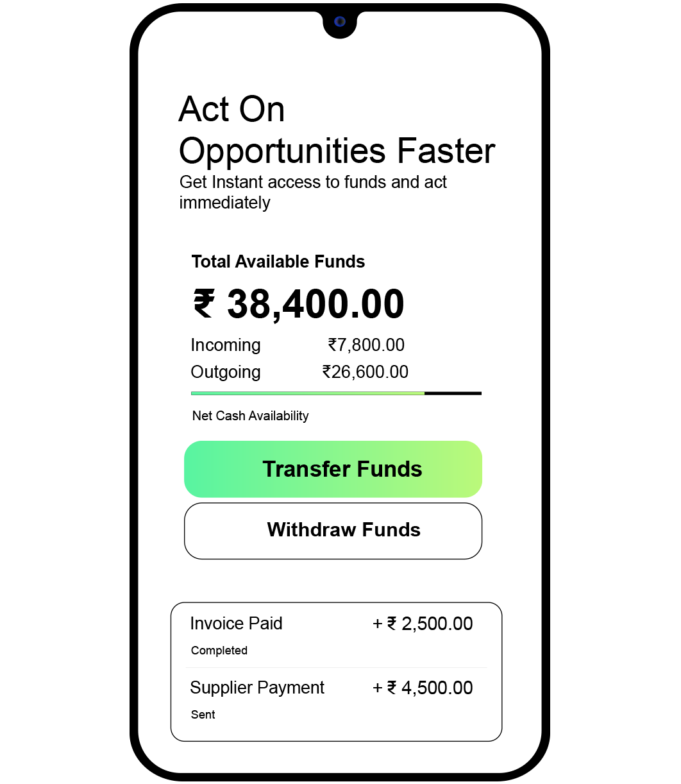Screen dimensions: 681x784
Task: Tap the Completed status under Invoice Paid
Action: click(x=219, y=651)
